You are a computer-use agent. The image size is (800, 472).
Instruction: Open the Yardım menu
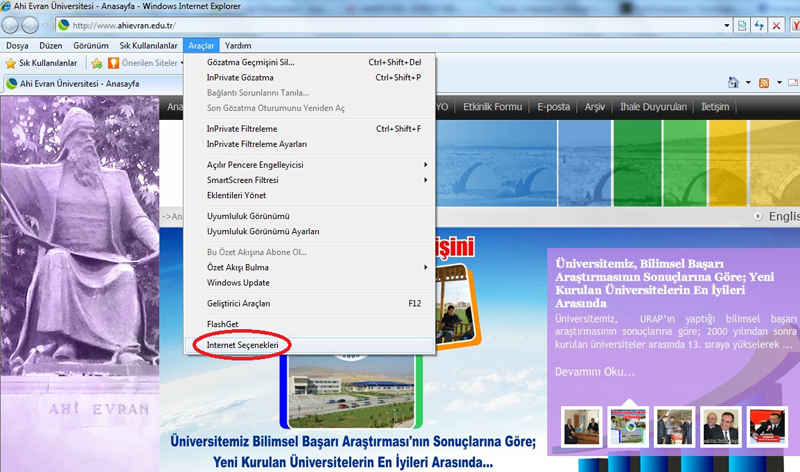click(x=238, y=45)
